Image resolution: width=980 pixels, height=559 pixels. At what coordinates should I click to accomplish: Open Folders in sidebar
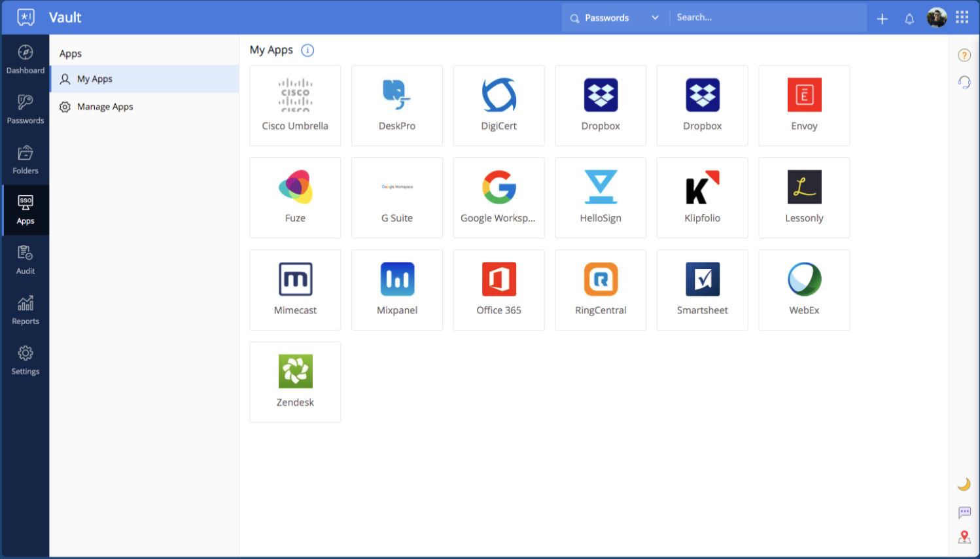[x=26, y=160]
